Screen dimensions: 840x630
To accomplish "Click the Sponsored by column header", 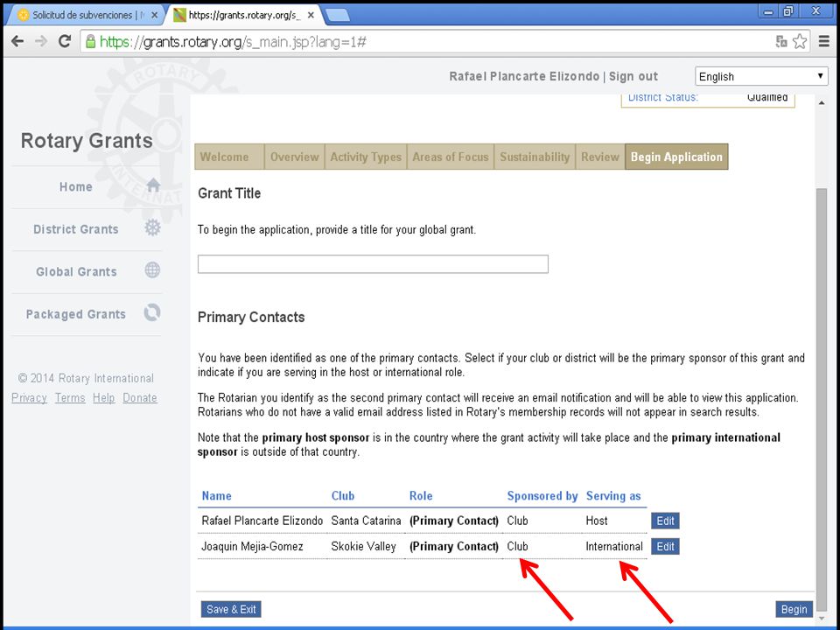I will coord(542,496).
